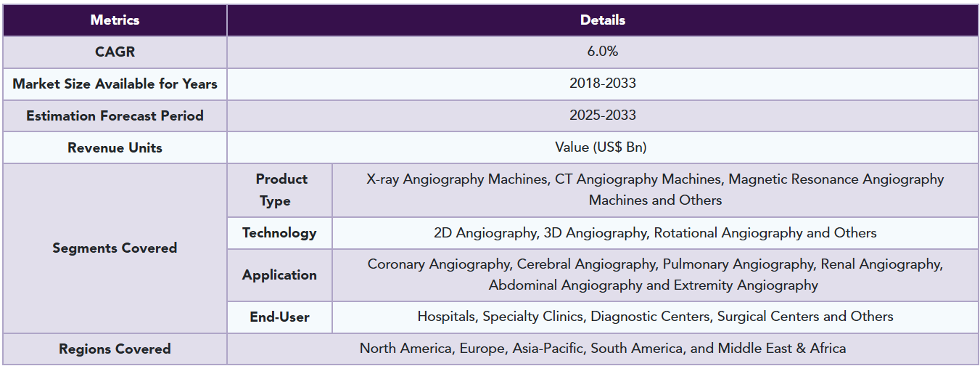980x366 pixels.
Task: Select the Segments Covered cell
Action: (x=115, y=248)
